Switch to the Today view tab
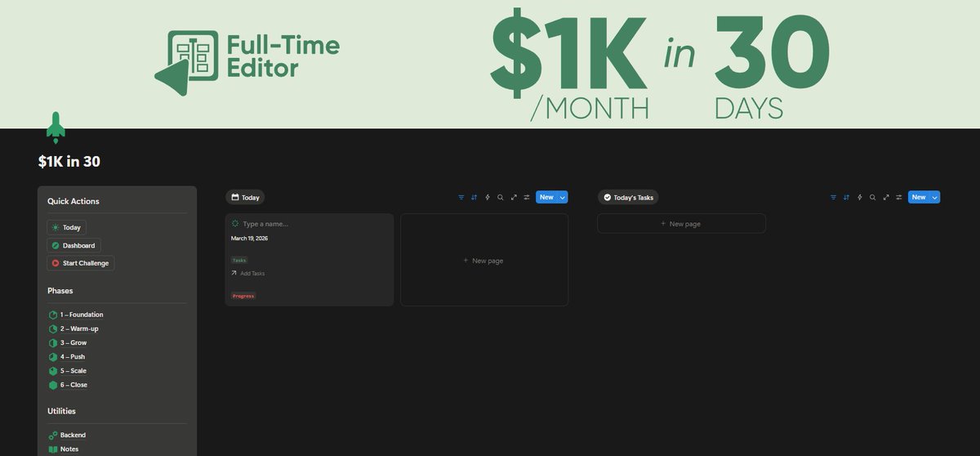This screenshot has width=980, height=456. pyautogui.click(x=245, y=197)
